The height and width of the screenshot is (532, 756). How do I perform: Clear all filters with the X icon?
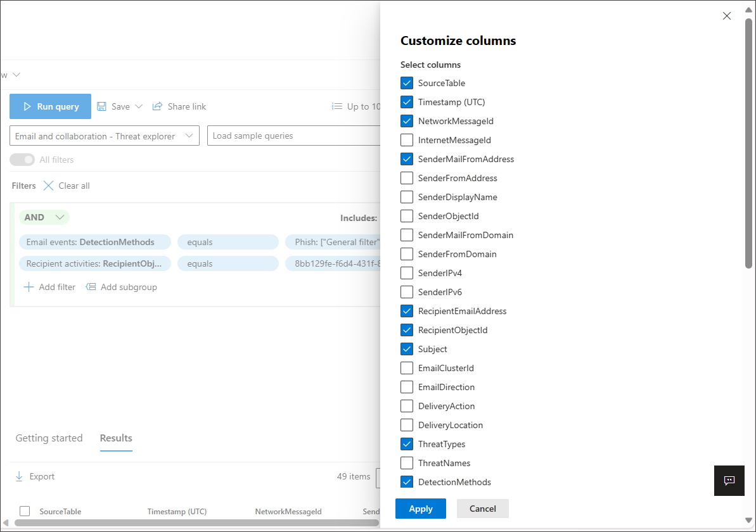coord(49,185)
